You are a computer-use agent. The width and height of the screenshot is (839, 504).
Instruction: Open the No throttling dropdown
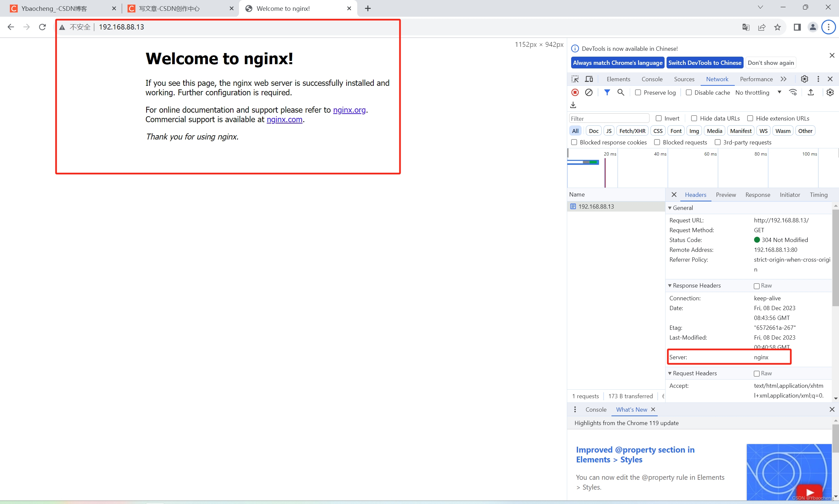(x=758, y=93)
